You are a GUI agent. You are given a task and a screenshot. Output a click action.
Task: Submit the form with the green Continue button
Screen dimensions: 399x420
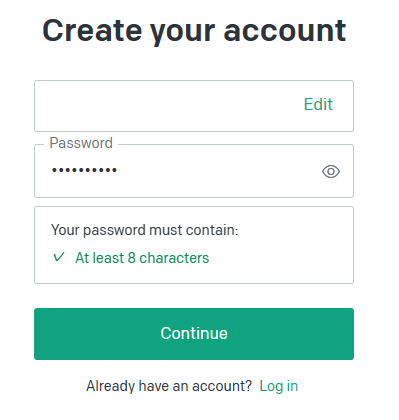point(194,334)
